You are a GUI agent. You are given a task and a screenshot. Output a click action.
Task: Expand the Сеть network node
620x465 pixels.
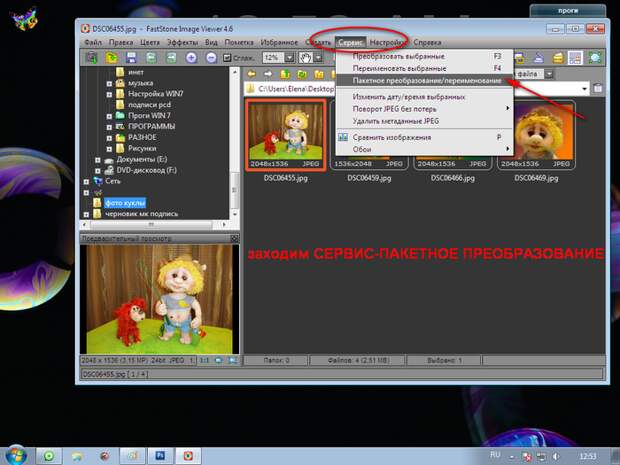(x=86, y=181)
